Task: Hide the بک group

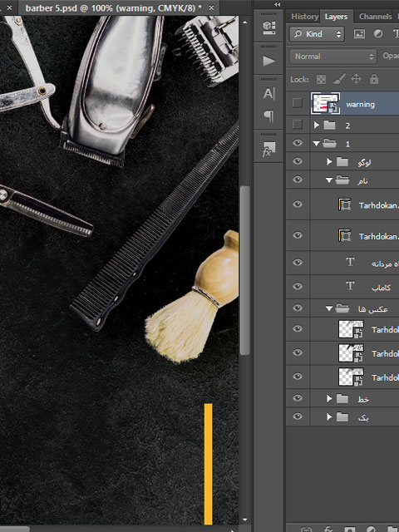Action: coord(298,416)
